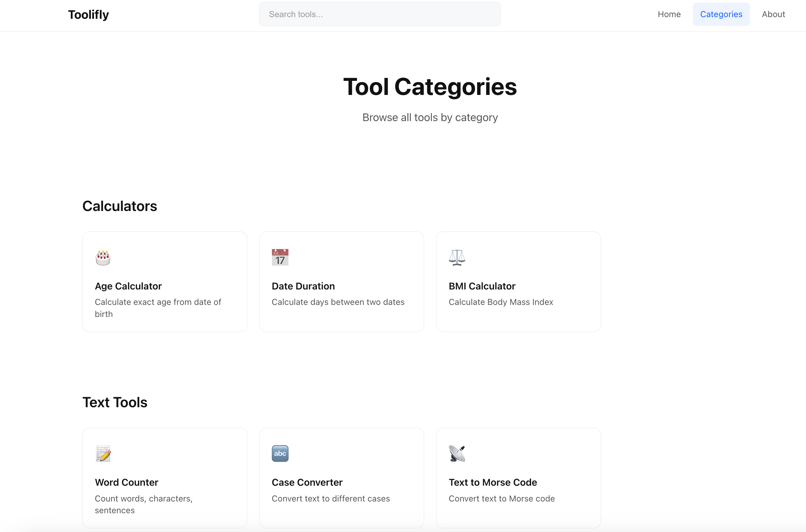
Task: Click 'Count words, characters, sentences' description
Action: click(144, 504)
